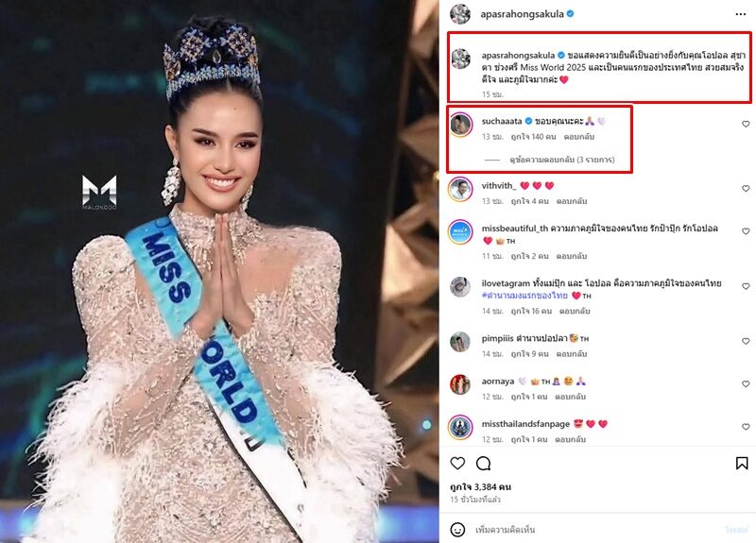Like missthailandsfanpage comment with small heart

point(746,427)
